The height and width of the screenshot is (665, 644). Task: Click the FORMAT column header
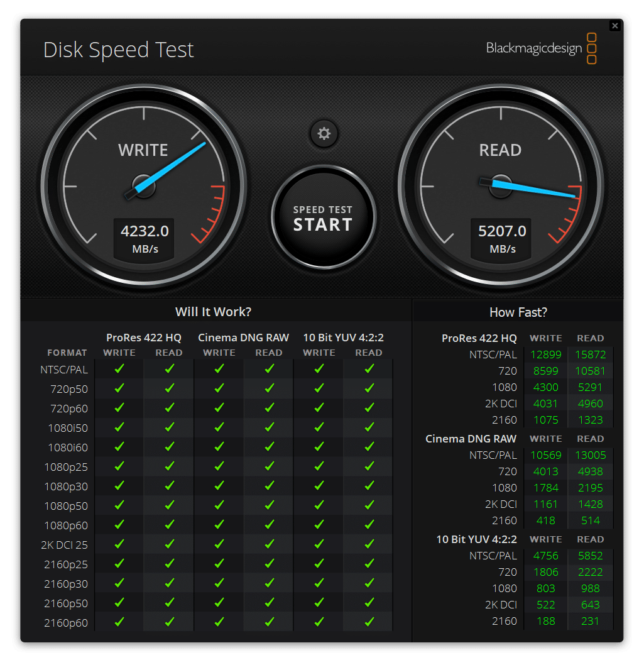(x=67, y=353)
